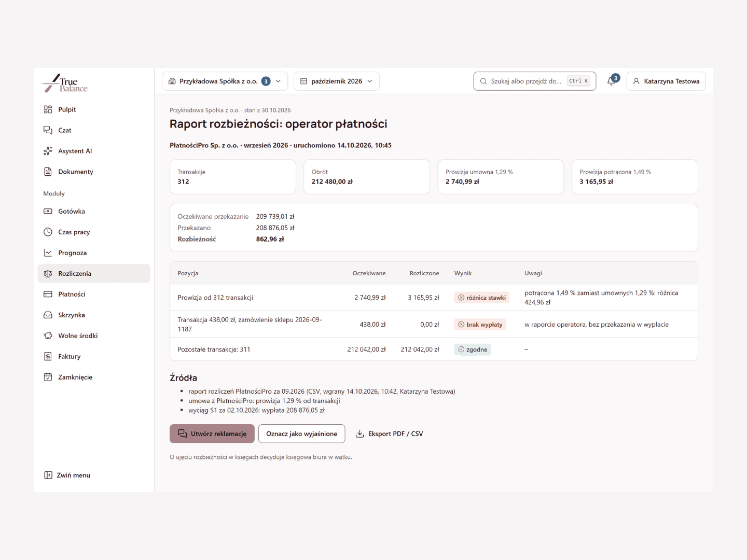Export report via Eksport PDF / CSV
This screenshot has height=560, width=747.
pos(389,433)
